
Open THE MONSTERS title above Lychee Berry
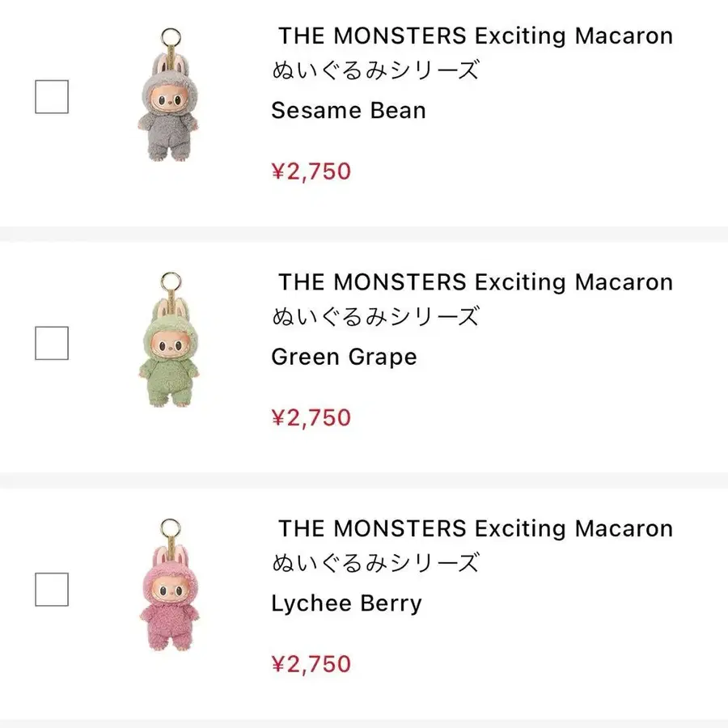(475, 529)
